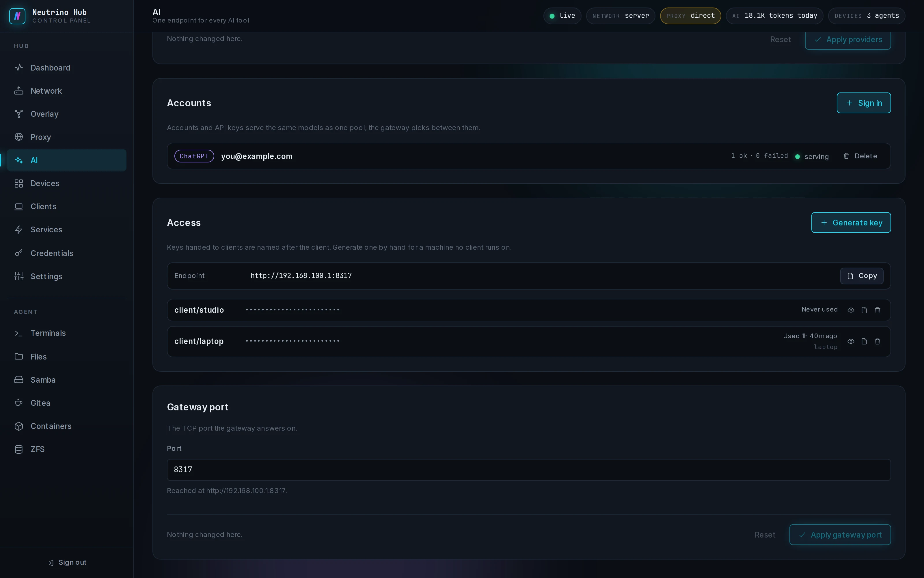Click the live status pill

click(562, 16)
